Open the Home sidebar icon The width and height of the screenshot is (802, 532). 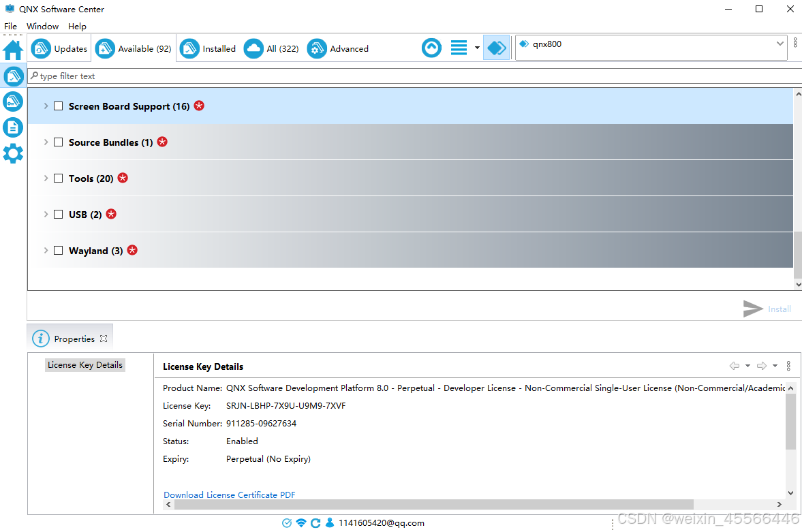click(x=13, y=50)
